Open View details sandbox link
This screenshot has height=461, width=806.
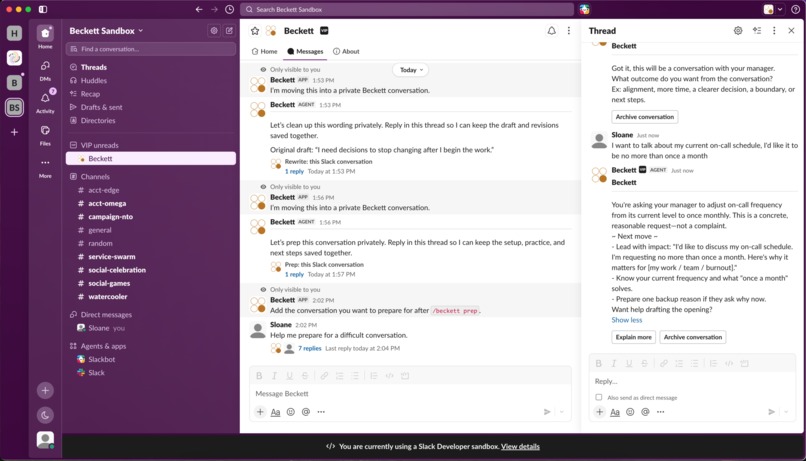[520, 447]
